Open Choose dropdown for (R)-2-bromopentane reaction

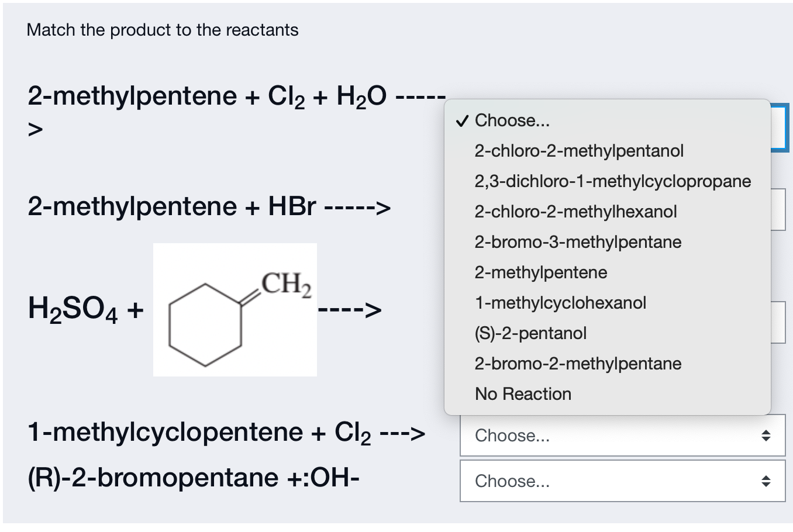pos(622,481)
